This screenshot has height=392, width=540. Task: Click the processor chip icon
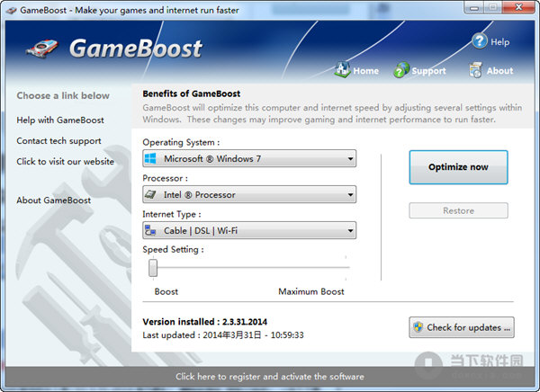tap(150, 194)
